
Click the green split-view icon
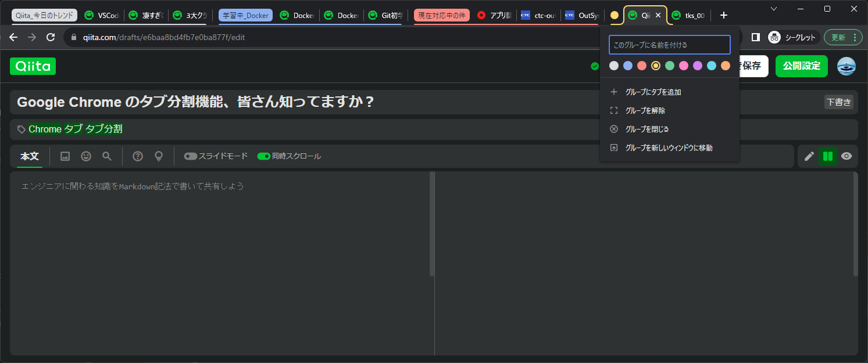pyautogui.click(x=827, y=156)
